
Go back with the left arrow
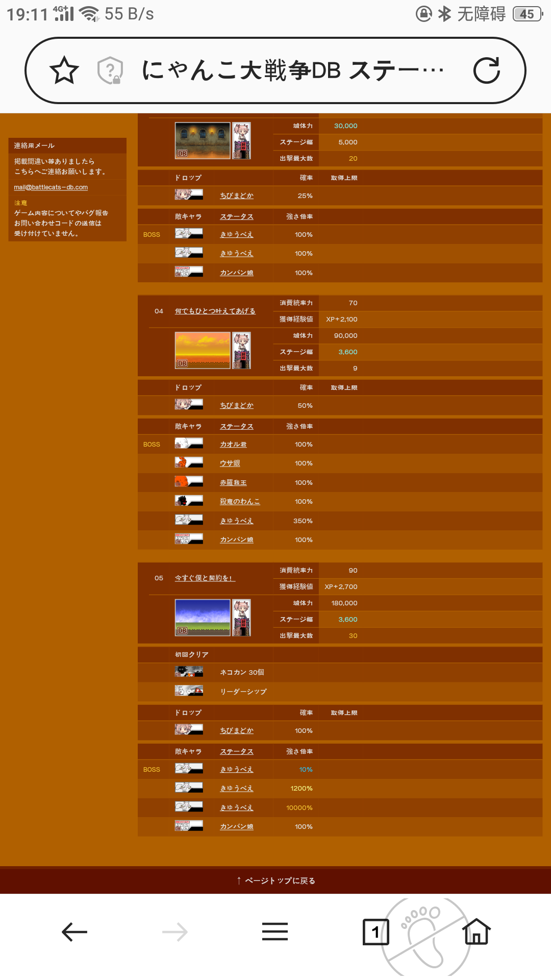(74, 932)
